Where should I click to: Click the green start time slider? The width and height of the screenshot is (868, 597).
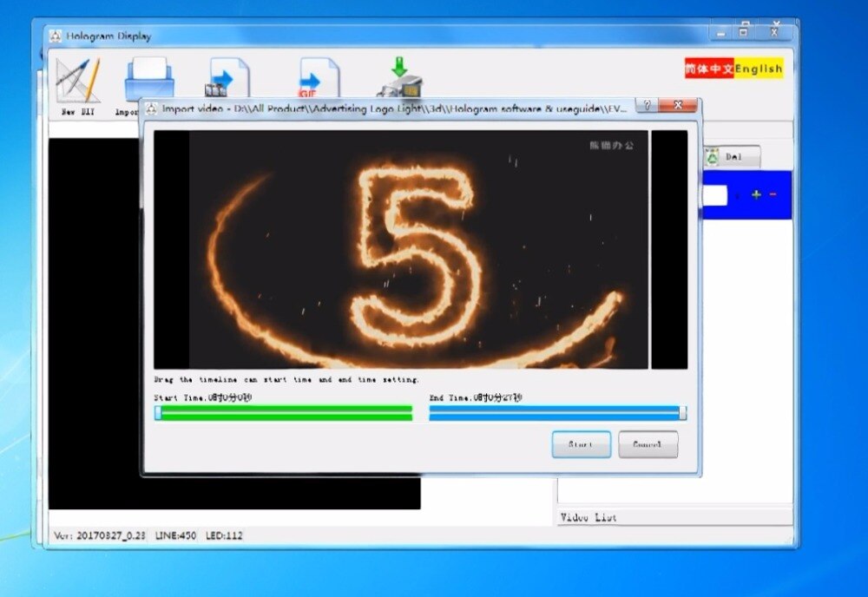(x=284, y=413)
